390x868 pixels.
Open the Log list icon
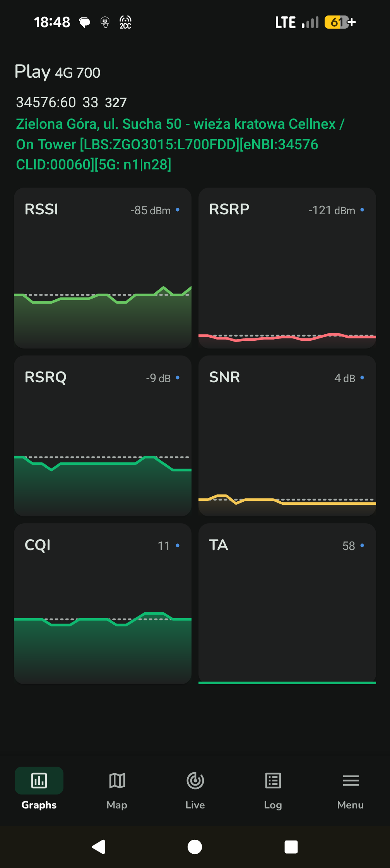[x=273, y=781]
